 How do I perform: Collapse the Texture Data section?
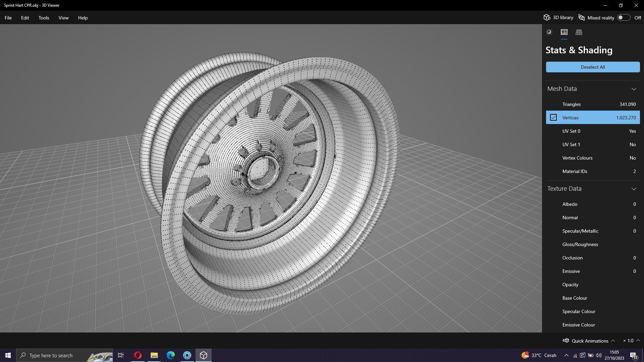[634, 189]
